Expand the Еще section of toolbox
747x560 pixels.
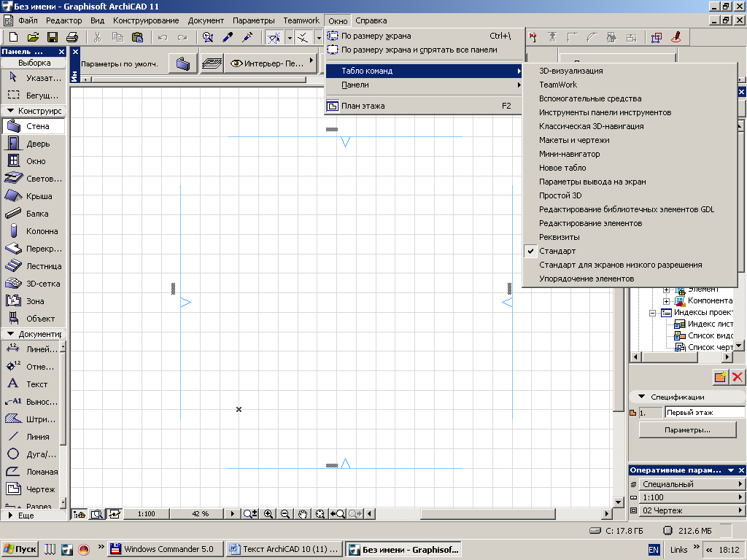[10, 516]
